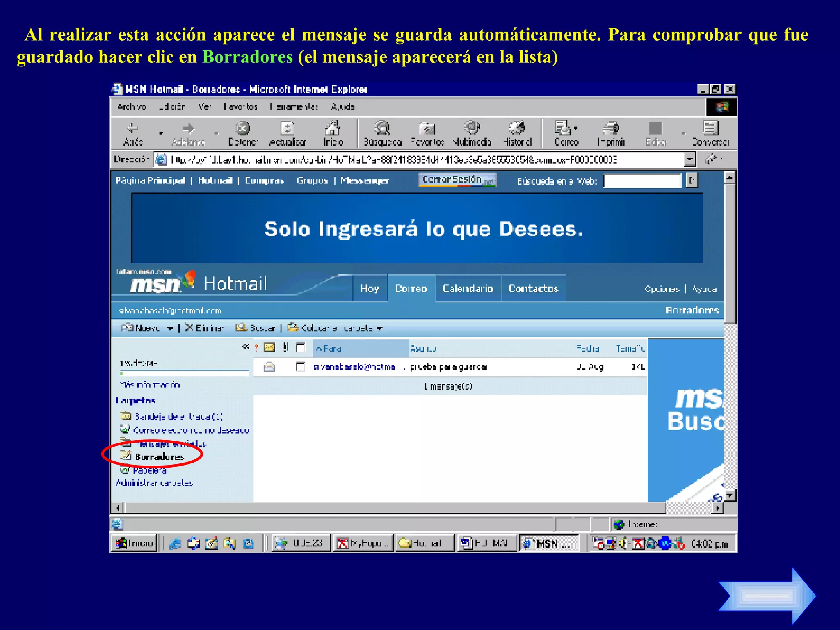The height and width of the screenshot is (630, 840).
Task: Tick the checkbox for prueba para guardar message
Action: coord(301,366)
